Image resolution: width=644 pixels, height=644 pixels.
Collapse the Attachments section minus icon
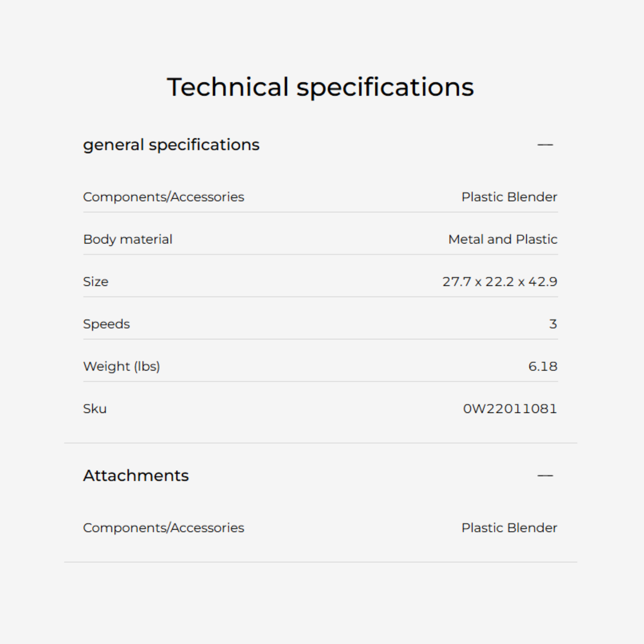coord(545,476)
